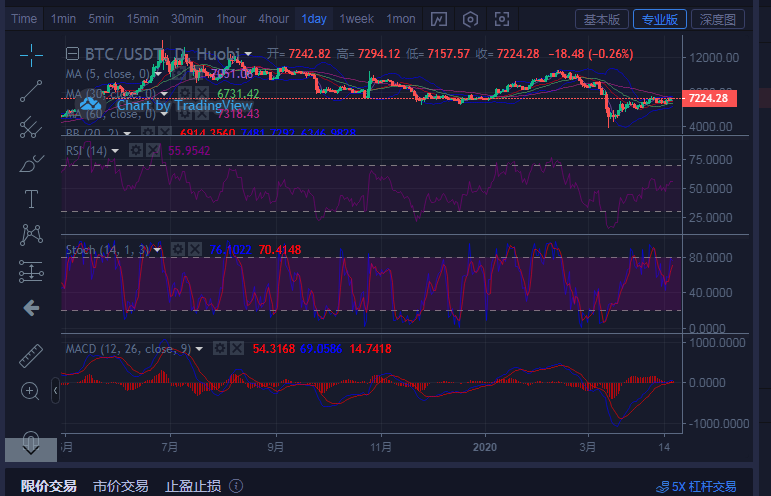Open RSI (14) indicator dropdown arrow
771x496 pixels.
[115, 151]
